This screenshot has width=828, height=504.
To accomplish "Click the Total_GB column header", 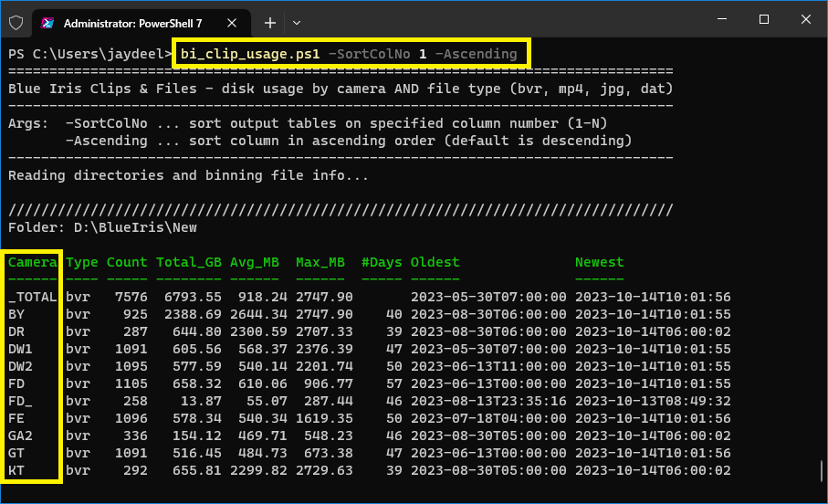I will (x=189, y=263).
